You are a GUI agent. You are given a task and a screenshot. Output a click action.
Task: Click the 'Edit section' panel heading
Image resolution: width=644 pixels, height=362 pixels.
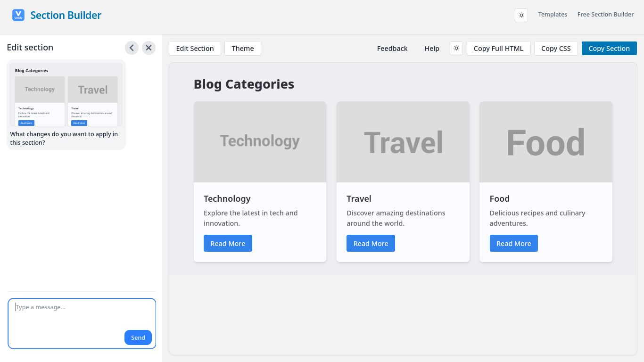[30, 47]
